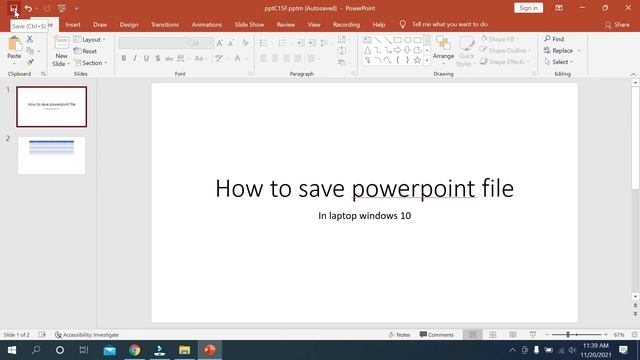640x360 pixels.
Task: Open File Explorer from taskbar
Action: 184,350
